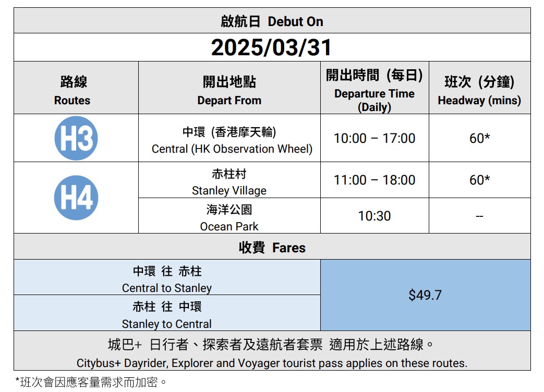Click the 10:30 departure time
This screenshot has width=544, height=392.
click(x=374, y=216)
